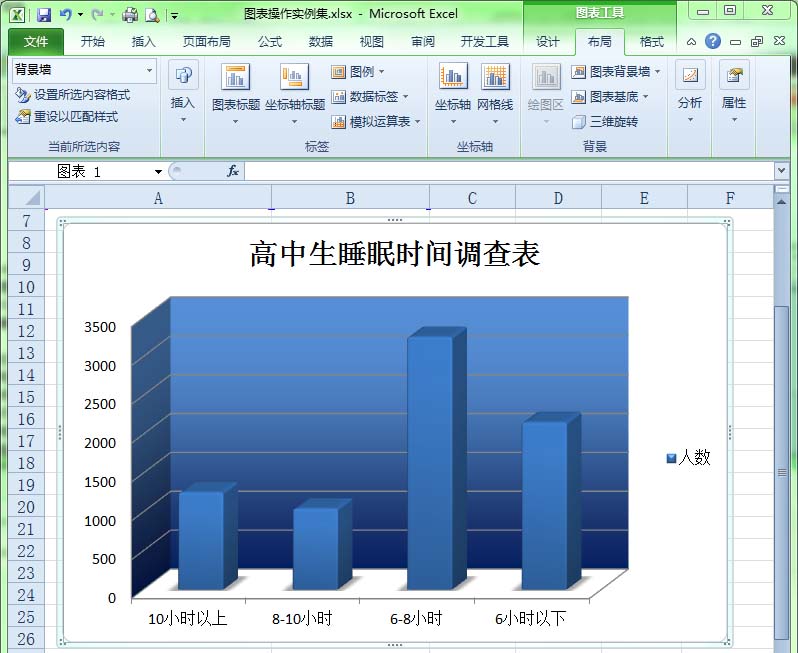Select column A header
The image size is (798, 653).
tap(158, 197)
